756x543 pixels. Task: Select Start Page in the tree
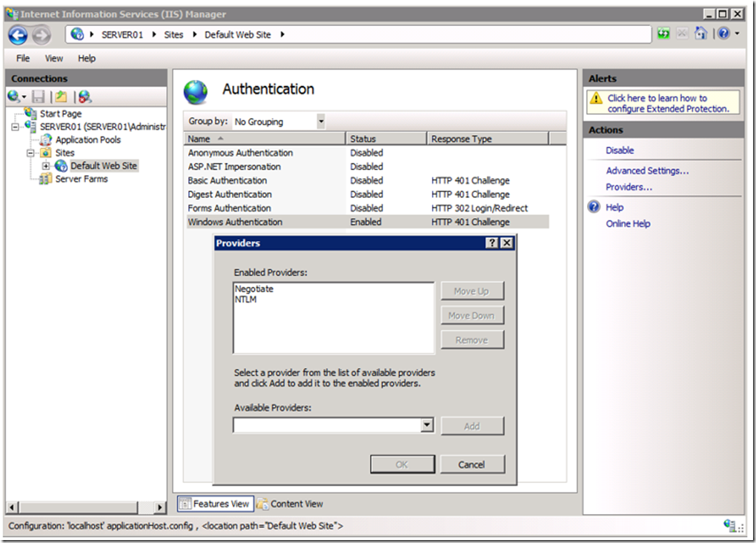coord(61,113)
